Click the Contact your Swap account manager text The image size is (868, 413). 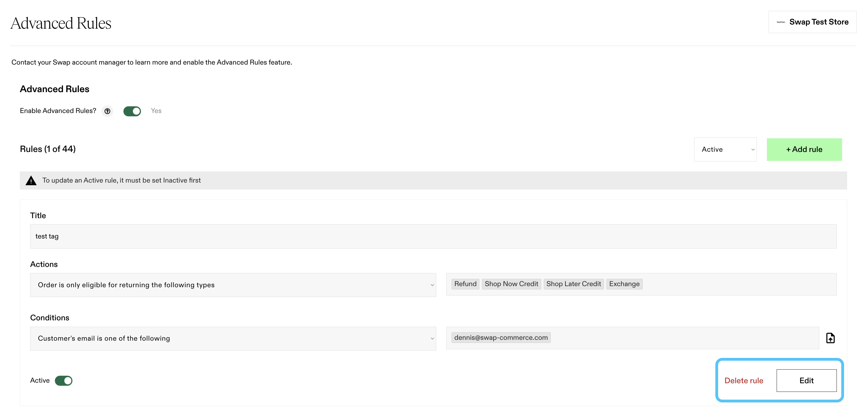(152, 62)
